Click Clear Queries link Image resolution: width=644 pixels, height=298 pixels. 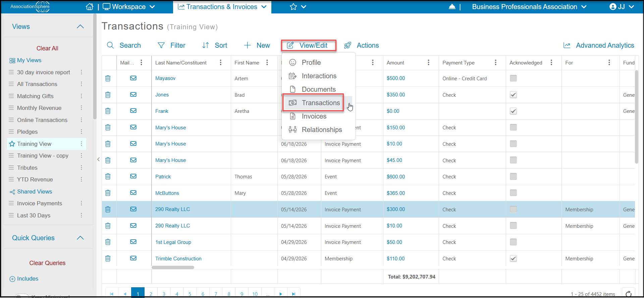[47, 263]
